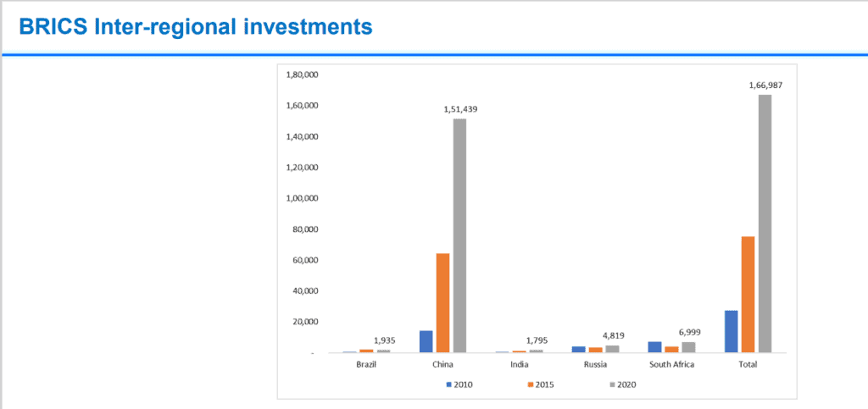The width and height of the screenshot is (868, 409).
Task: Click the 6,999 label over South Africa
Action: click(689, 332)
